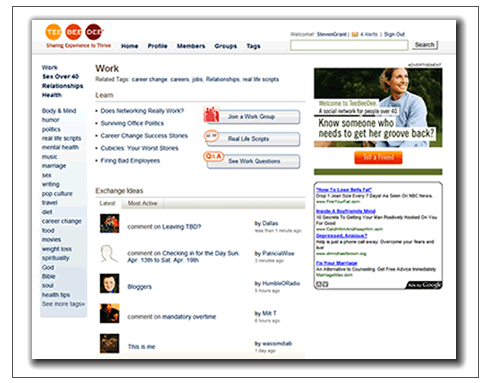This screenshot has height=383, width=488.
Task: Open the humor tag
Action: 50,120
